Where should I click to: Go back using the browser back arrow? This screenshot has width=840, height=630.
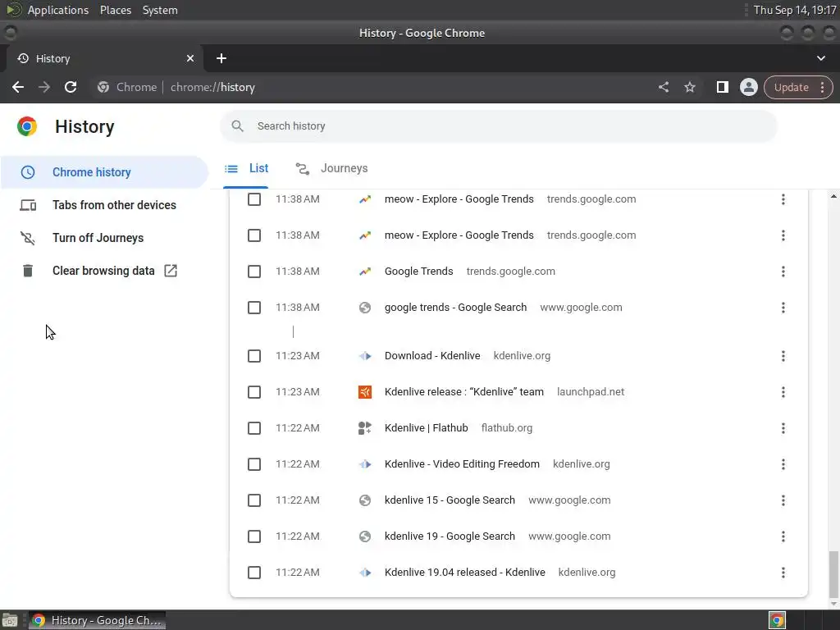18,87
